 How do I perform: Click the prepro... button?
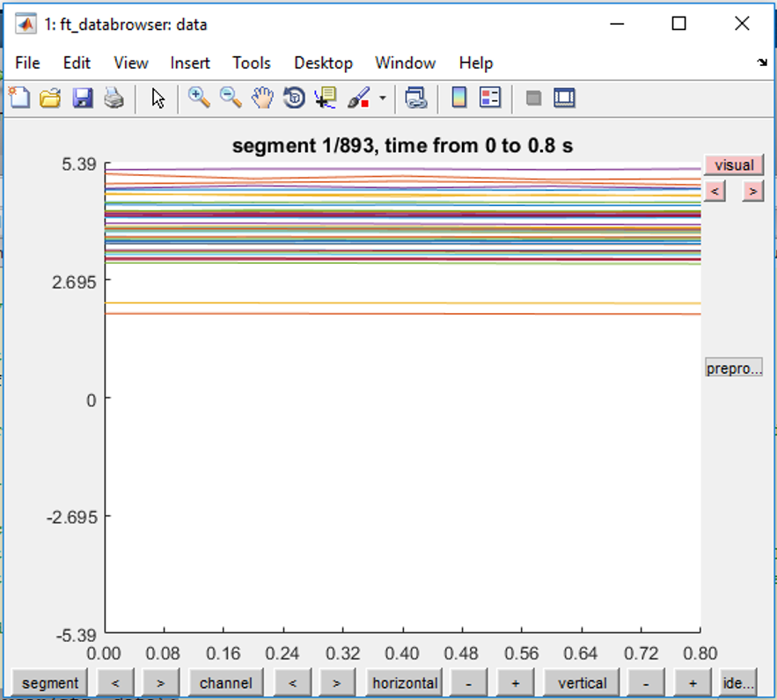click(734, 368)
